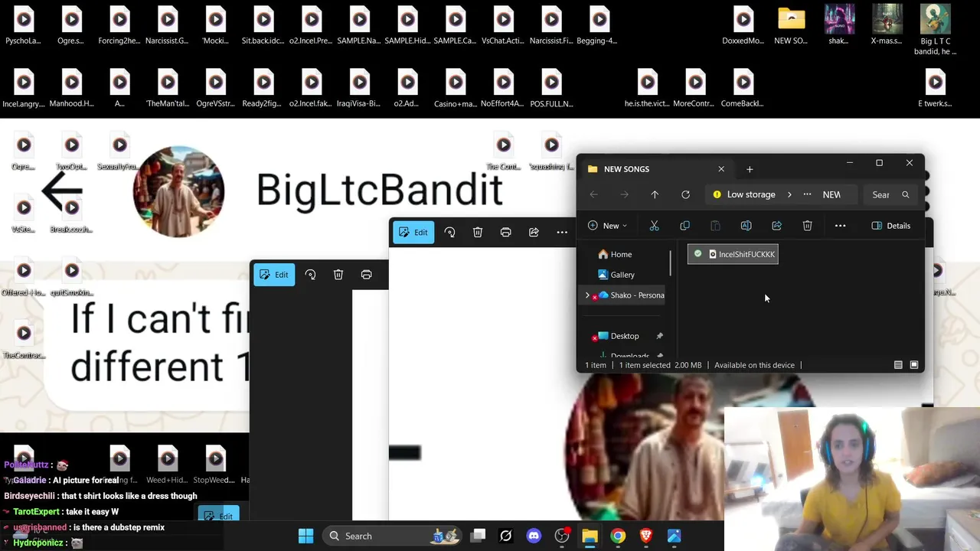Select the E twerks... desktop file
The image size is (980, 551).
pos(935,88)
